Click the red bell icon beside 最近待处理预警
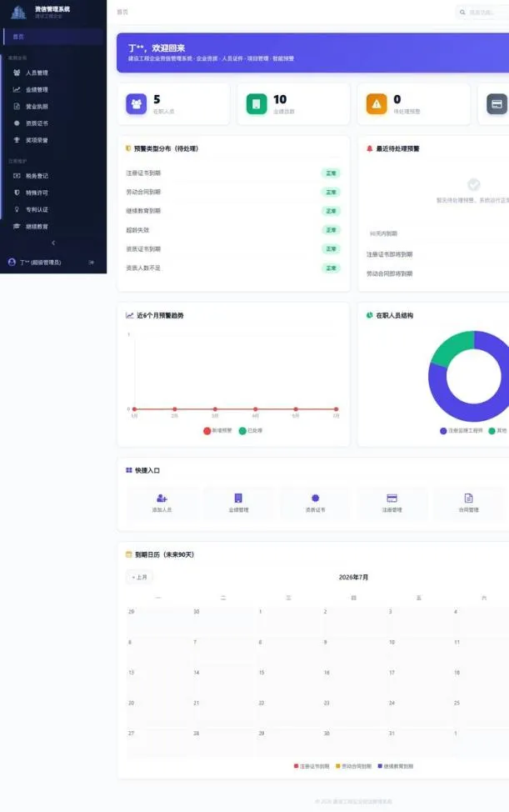The width and height of the screenshot is (509, 812). (x=369, y=148)
